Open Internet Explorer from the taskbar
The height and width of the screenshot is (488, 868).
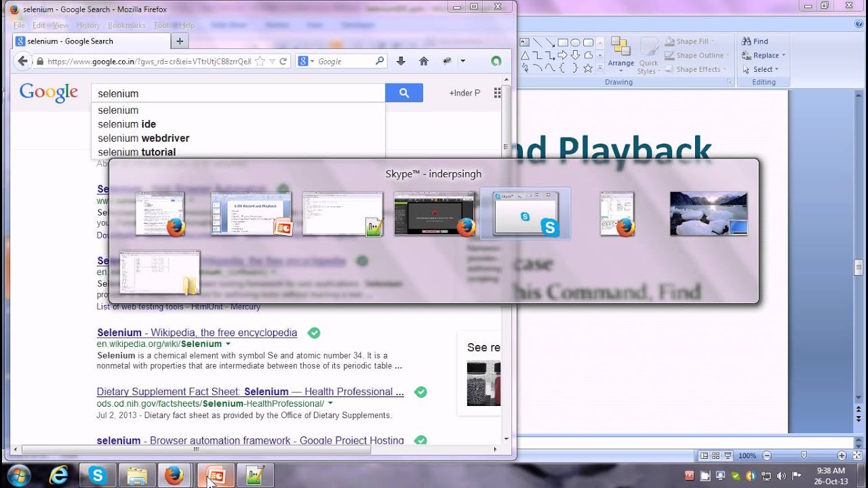click(x=59, y=476)
